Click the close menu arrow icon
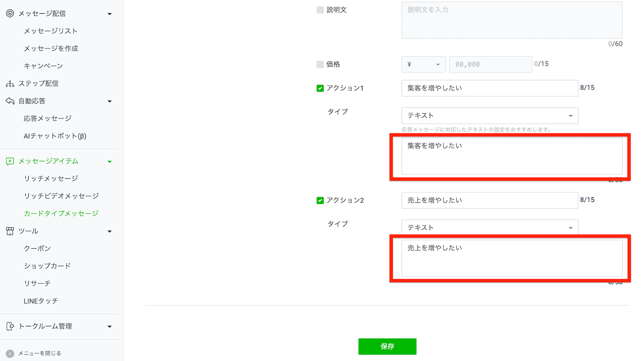 (x=10, y=353)
